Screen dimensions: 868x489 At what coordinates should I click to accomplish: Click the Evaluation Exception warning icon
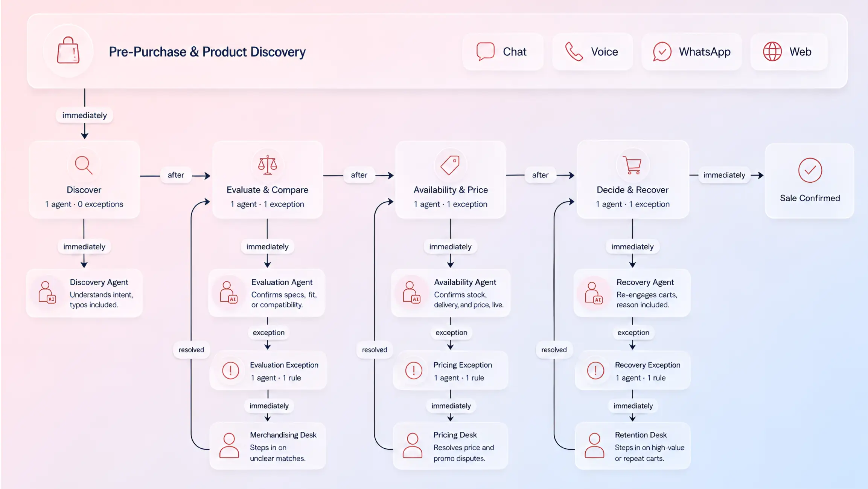[x=230, y=371]
